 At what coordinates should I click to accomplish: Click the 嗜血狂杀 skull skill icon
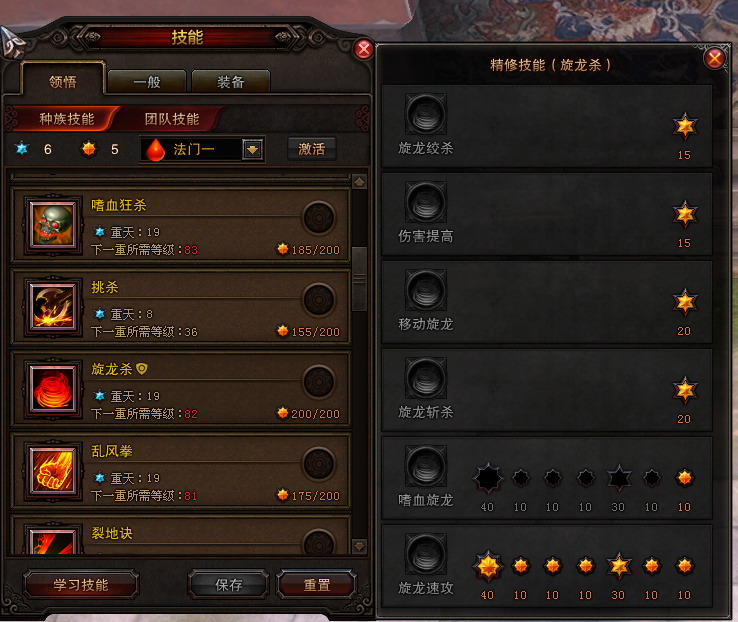coord(52,225)
